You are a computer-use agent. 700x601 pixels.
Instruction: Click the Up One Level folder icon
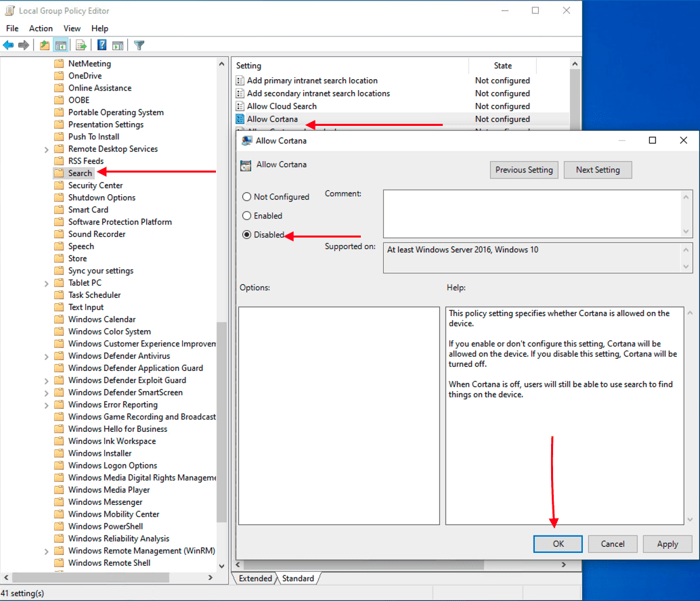coord(45,45)
